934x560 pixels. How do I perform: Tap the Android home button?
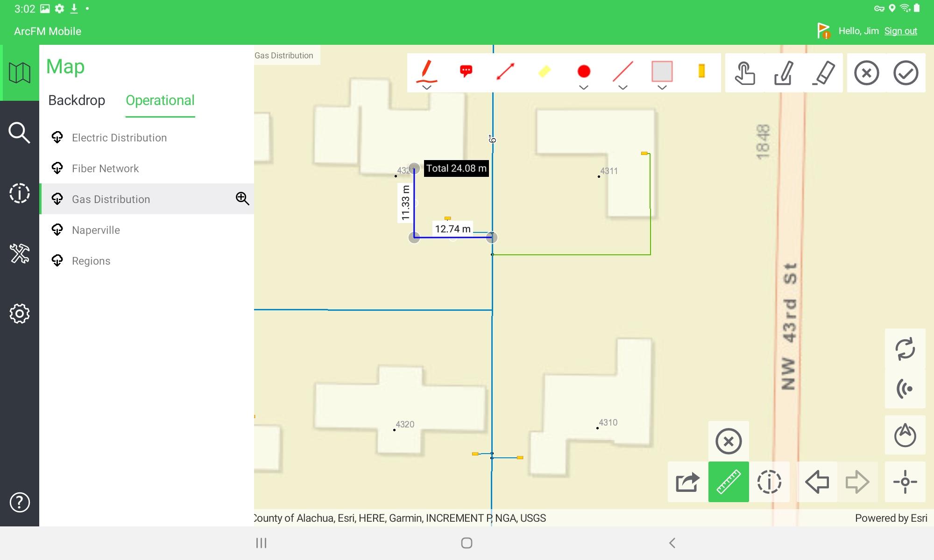point(467,543)
